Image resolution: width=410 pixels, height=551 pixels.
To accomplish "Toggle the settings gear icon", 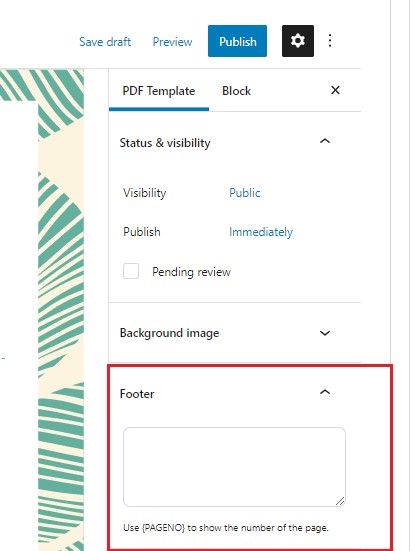I will [298, 41].
